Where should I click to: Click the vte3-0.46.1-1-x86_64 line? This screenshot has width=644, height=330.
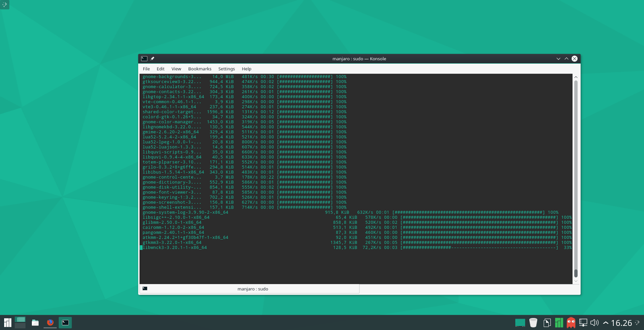(244, 107)
